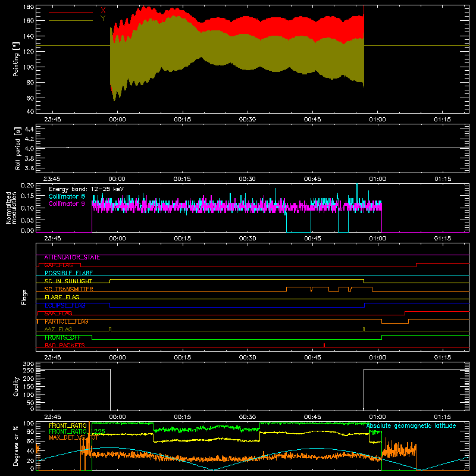Select the Y legend label in pointing plot
Image resolution: width=476 pixels, height=476 pixels.
coord(103,18)
